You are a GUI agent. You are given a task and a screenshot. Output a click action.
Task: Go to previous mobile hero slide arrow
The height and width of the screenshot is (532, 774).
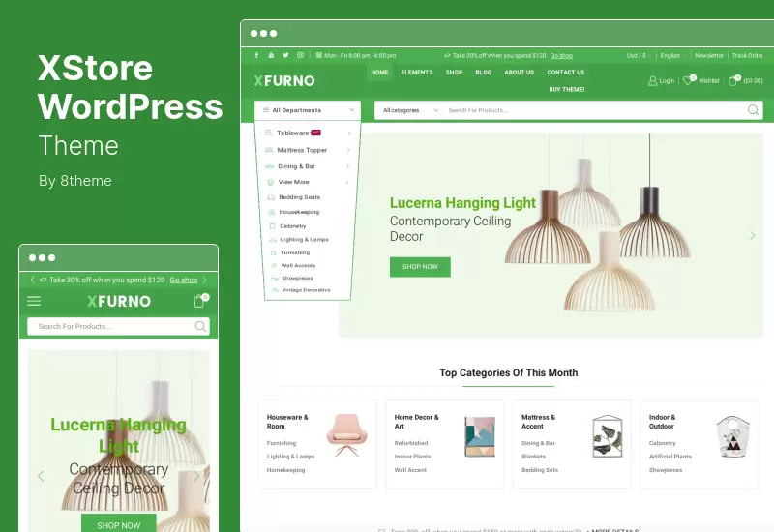[41, 476]
